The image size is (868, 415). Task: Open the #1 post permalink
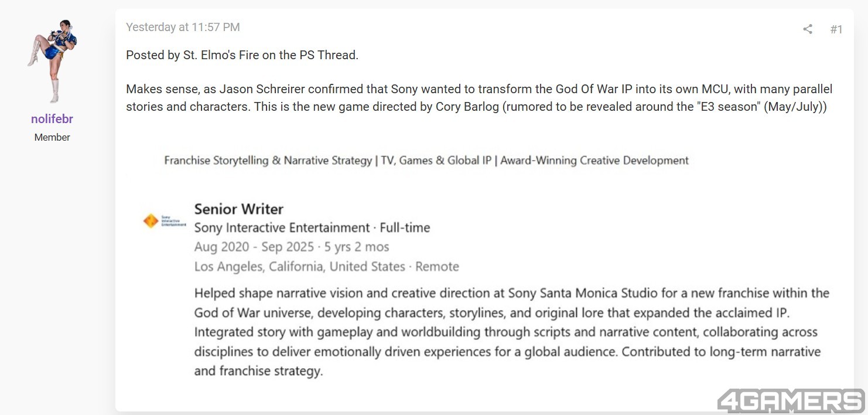click(x=836, y=29)
